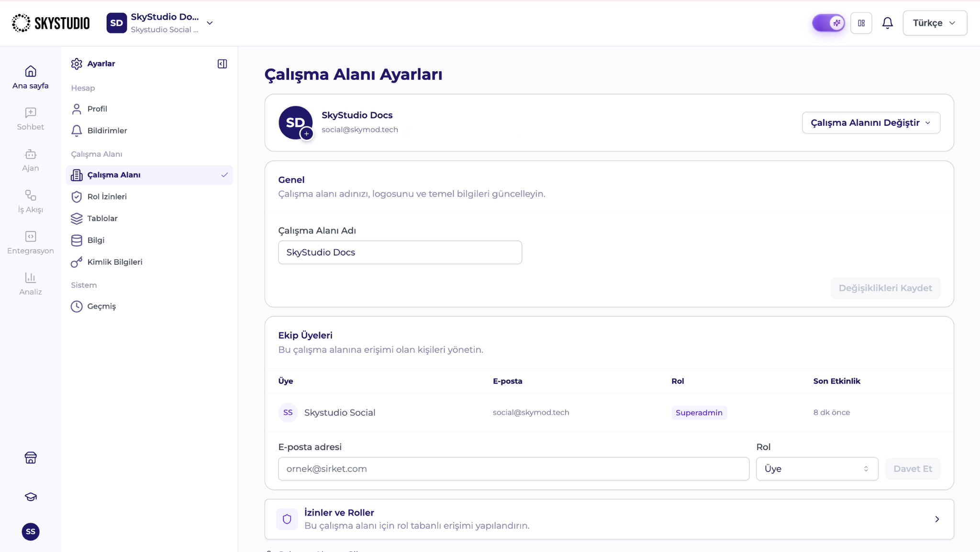Click the SS user avatar in sidebar
Image resolution: width=980 pixels, height=552 pixels.
coord(31,531)
